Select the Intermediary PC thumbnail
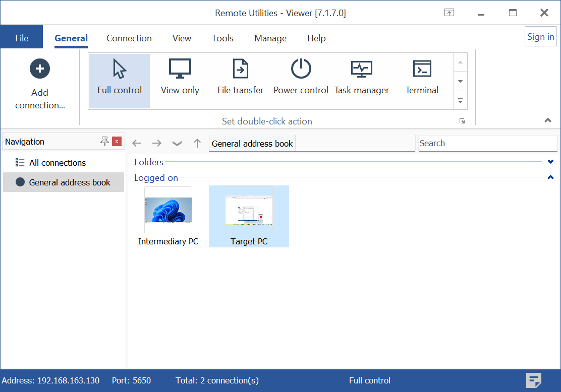Image resolution: width=561 pixels, height=392 pixels. pos(168,210)
